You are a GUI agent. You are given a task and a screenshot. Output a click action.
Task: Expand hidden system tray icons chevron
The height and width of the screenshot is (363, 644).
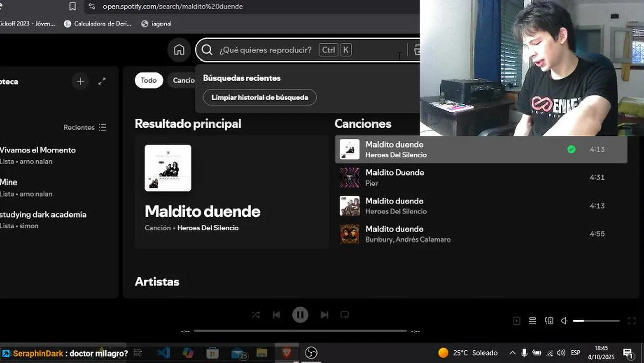[x=512, y=353]
